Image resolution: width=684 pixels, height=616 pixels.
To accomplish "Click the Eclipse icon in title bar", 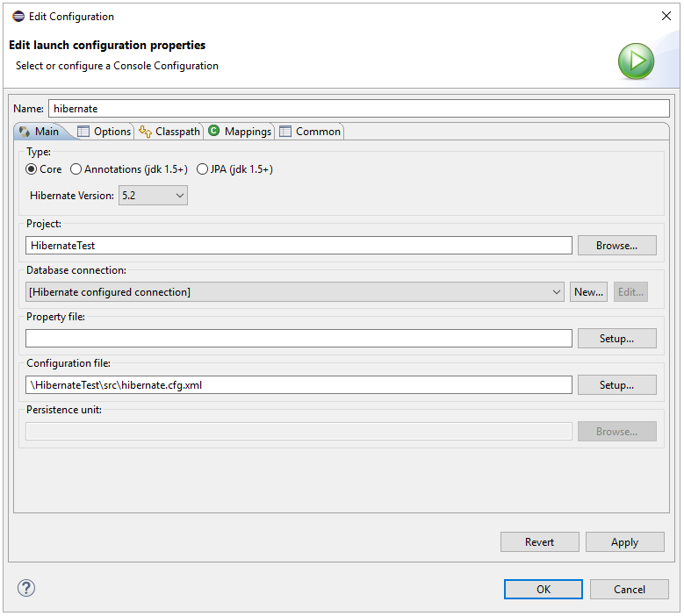I will point(18,17).
